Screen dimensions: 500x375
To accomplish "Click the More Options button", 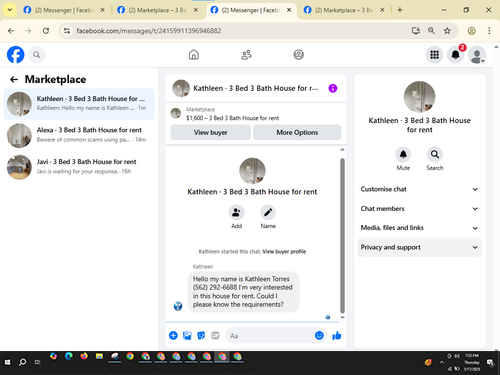I will point(297,132).
